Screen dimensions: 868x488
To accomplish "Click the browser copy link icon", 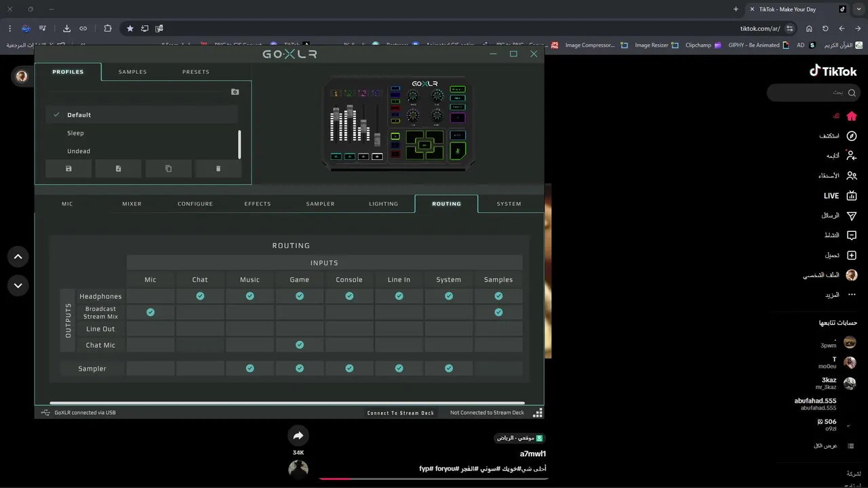I will (83, 28).
